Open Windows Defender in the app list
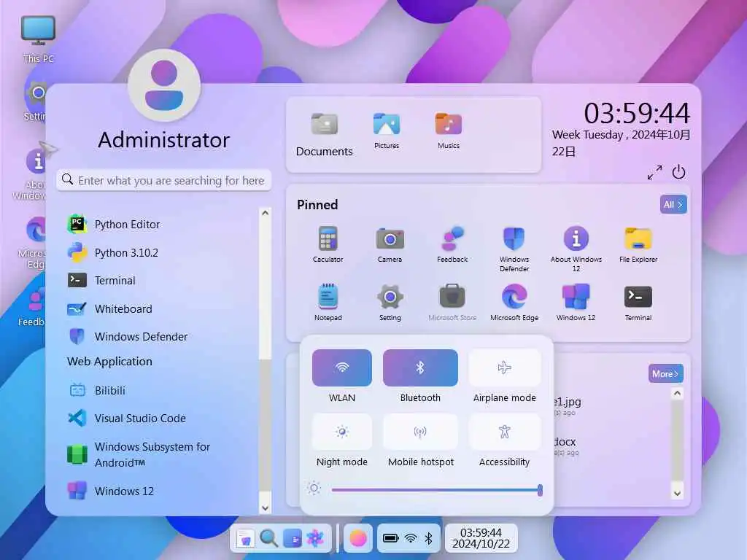 click(x=127, y=337)
